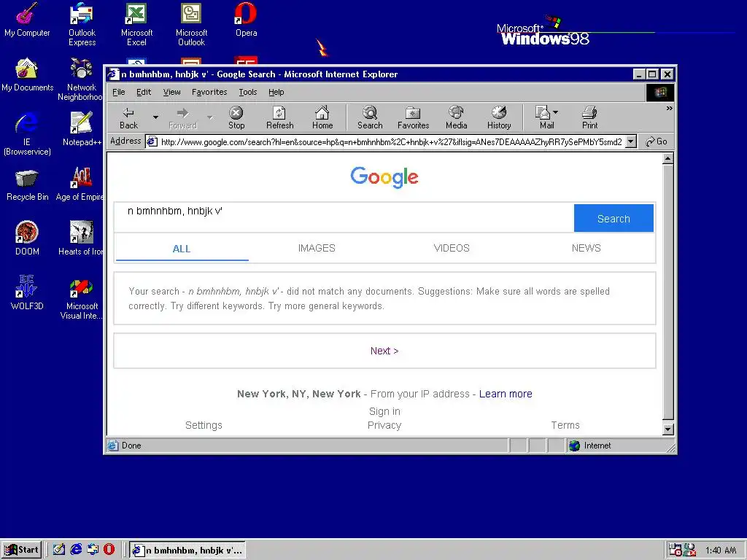Click the Stop toolbar icon
This screenshot has height=560, width=747.
click(x=236, y=117)
